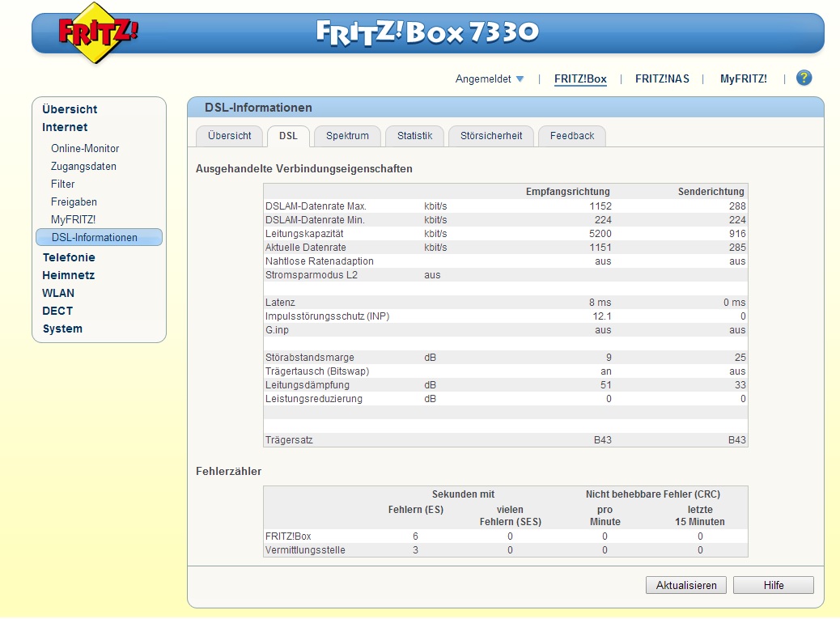The width and height of the screenshot is (840, 619).
Task: Click the FRITZ! logo icon
Action: click(98, 32)
